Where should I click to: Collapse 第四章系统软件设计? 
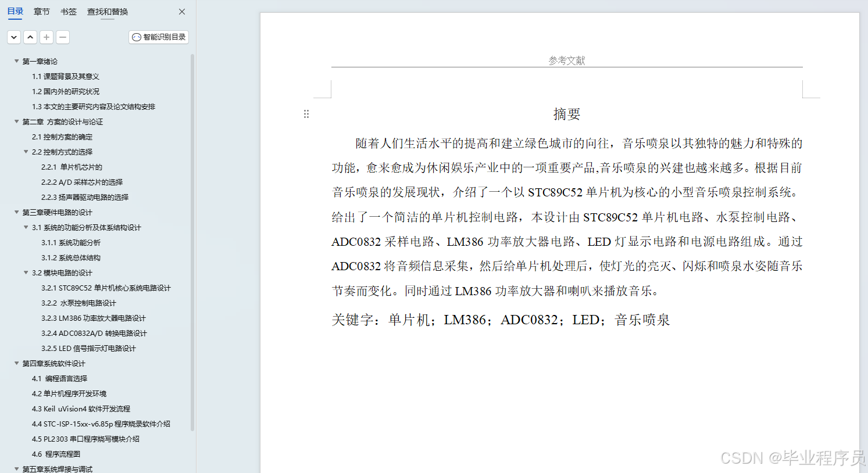click(x=16, y=363)
